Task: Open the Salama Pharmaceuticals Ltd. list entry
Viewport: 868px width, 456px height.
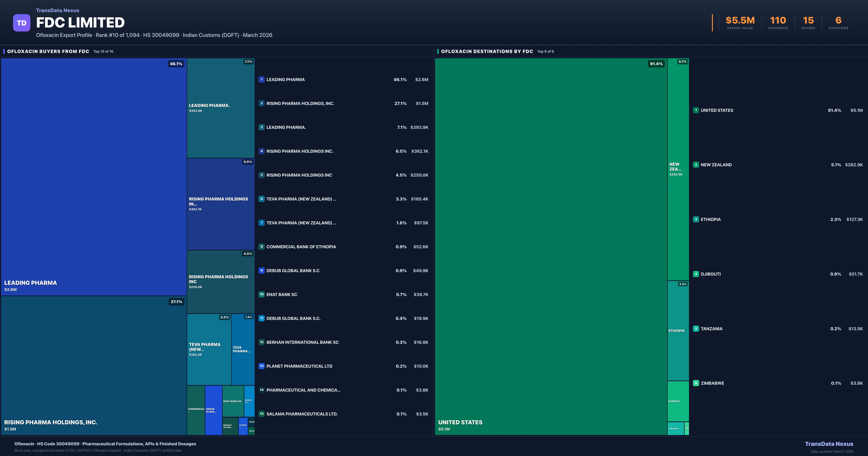Action: (x=302, y=414)
